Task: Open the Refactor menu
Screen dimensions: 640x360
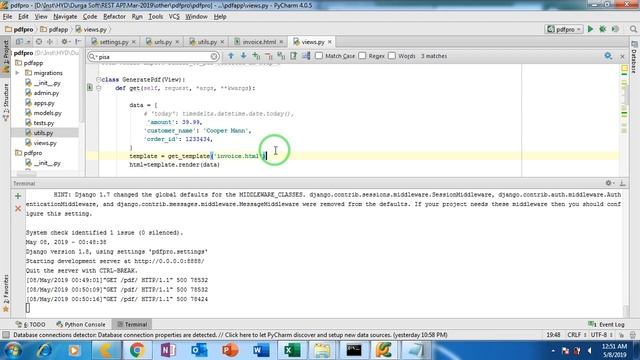Action: tap(114, 17)
